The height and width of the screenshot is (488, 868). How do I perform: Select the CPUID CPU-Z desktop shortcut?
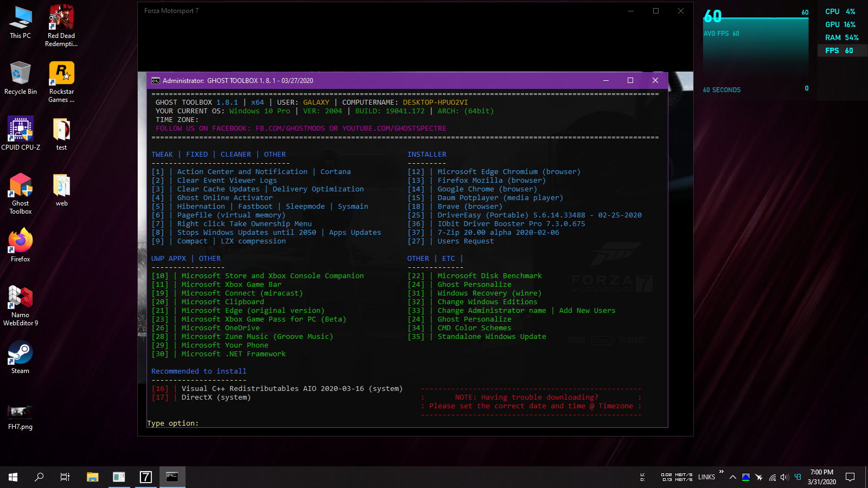[x=21, y=133]
